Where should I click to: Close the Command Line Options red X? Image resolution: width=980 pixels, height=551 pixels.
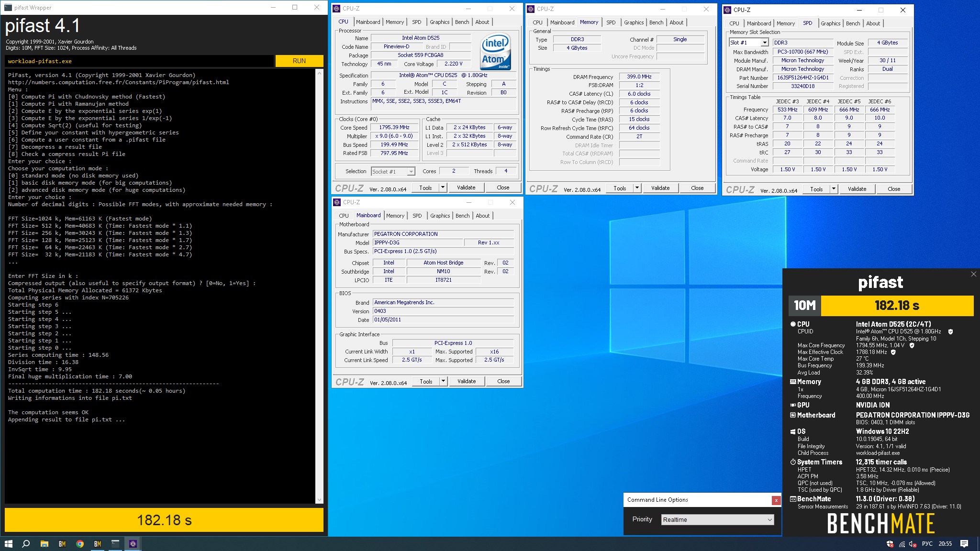point(776,500)
